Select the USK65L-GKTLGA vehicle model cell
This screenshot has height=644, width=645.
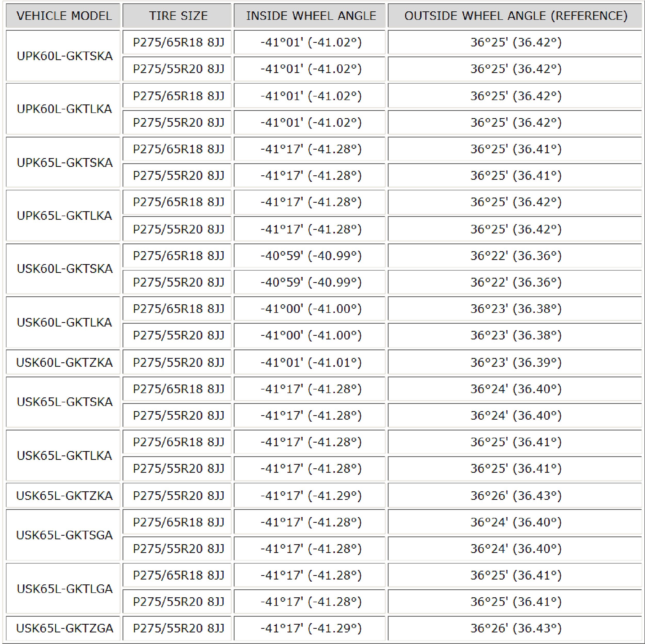coord(64,589)
